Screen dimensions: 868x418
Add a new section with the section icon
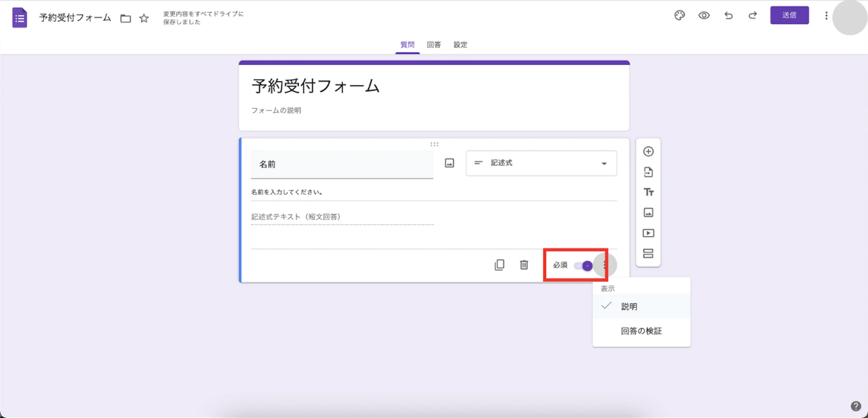(648, 253)
